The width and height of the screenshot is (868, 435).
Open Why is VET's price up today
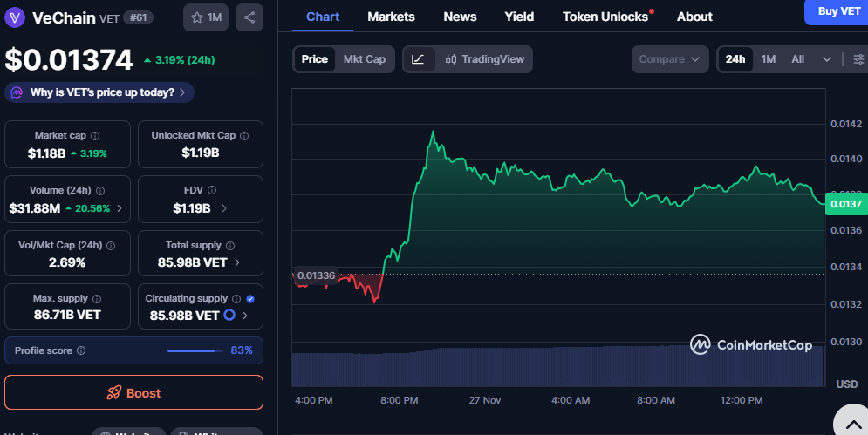click(x=99, y=92)
